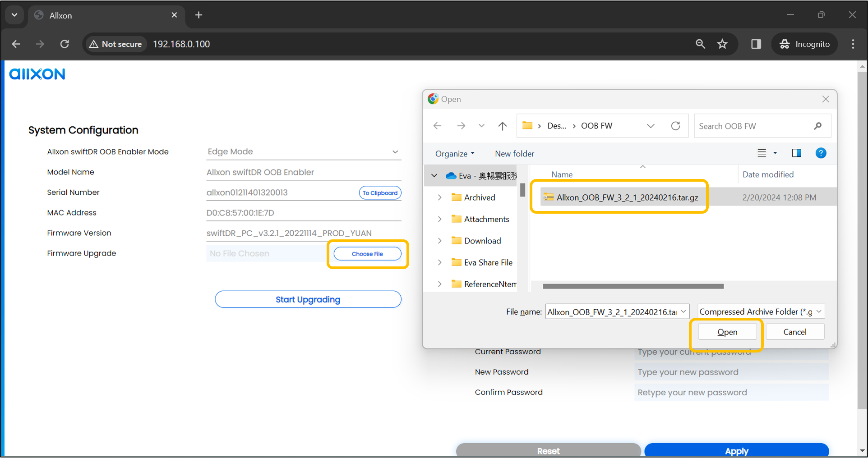Go back in the Open dialog
This screenshot has height=458, width=868.
point(437,126)
